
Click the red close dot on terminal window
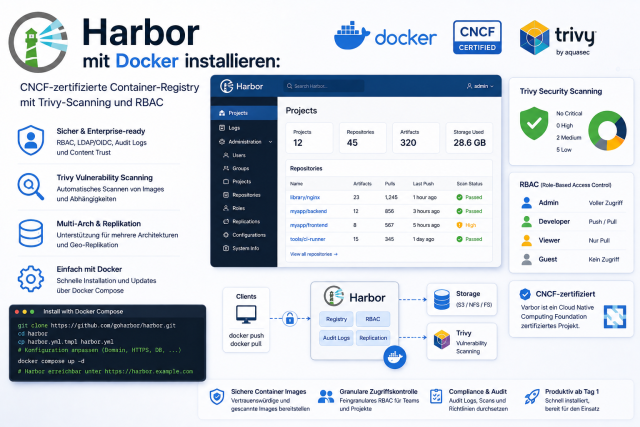click(x=17, y=311)
